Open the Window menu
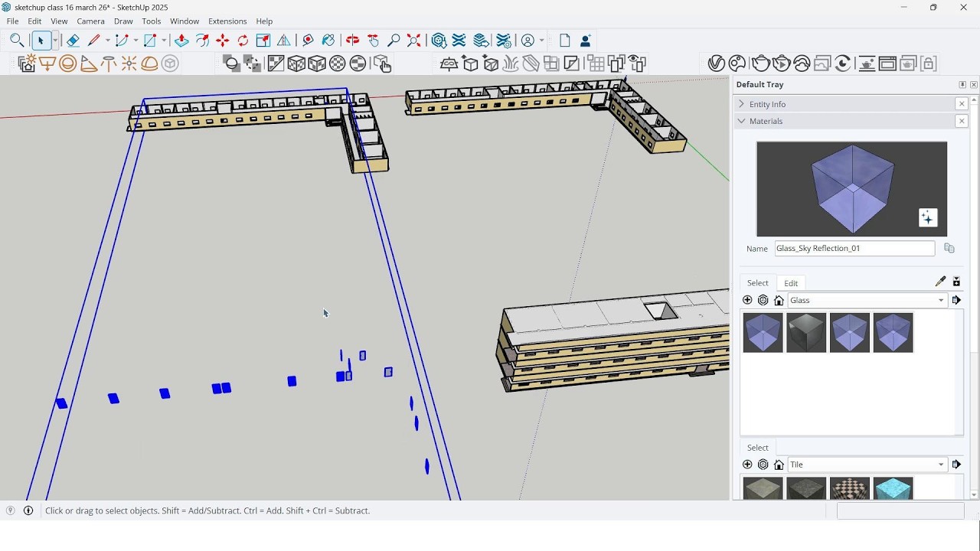This screenshot has width=980, height=551. pyautogui.click(x=185, y=21)
